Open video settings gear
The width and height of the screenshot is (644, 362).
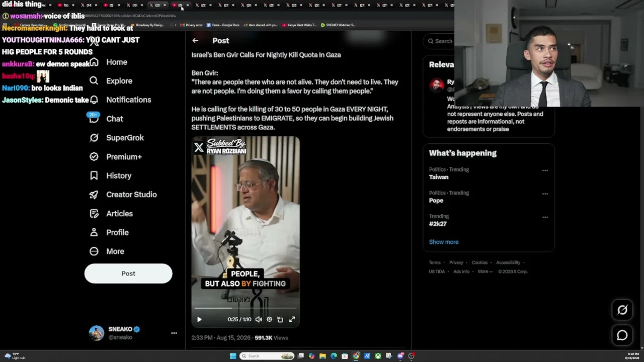click(x=270, y=319)
